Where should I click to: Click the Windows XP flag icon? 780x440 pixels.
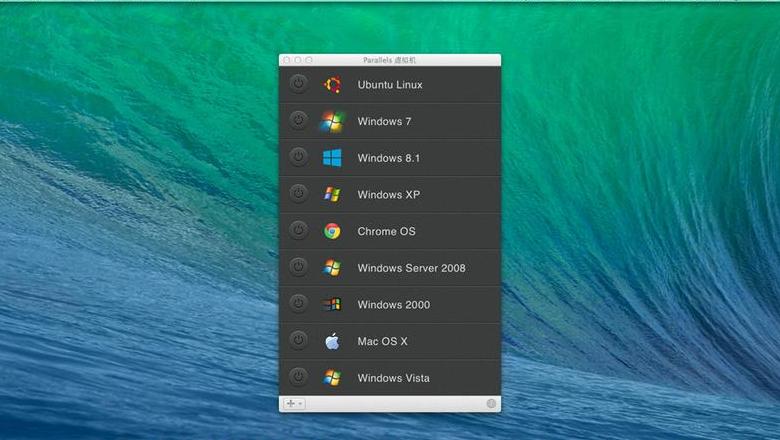[332, 194]
